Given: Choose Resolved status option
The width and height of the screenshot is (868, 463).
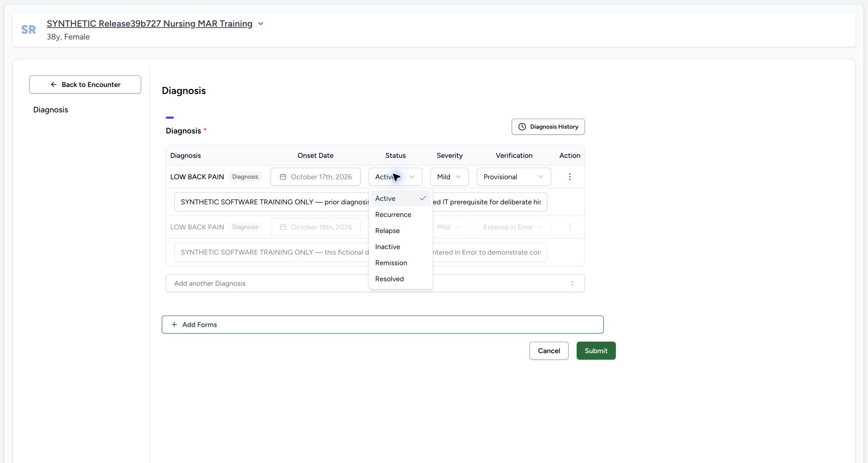Looking at the screenshot, I should coord(400,279).
